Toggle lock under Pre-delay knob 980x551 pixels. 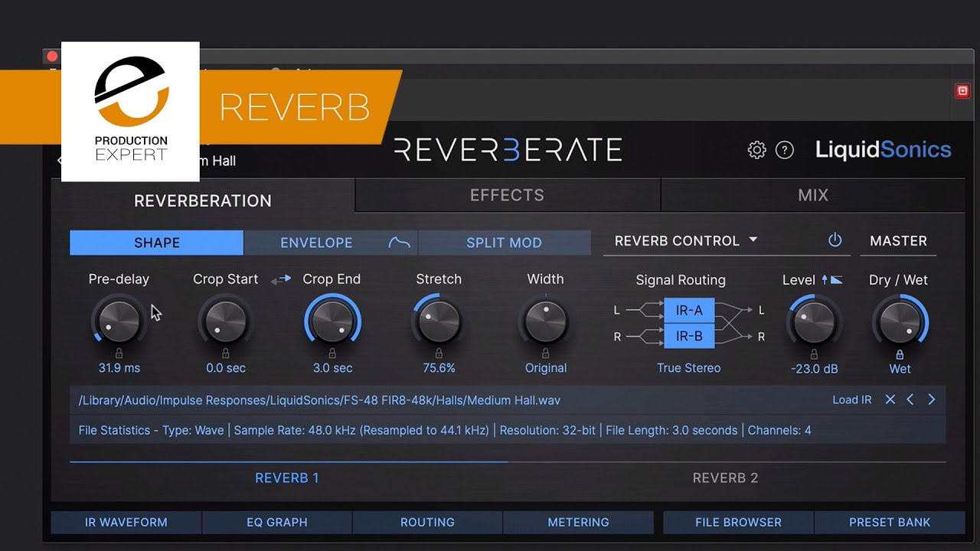tap(119, 354)
